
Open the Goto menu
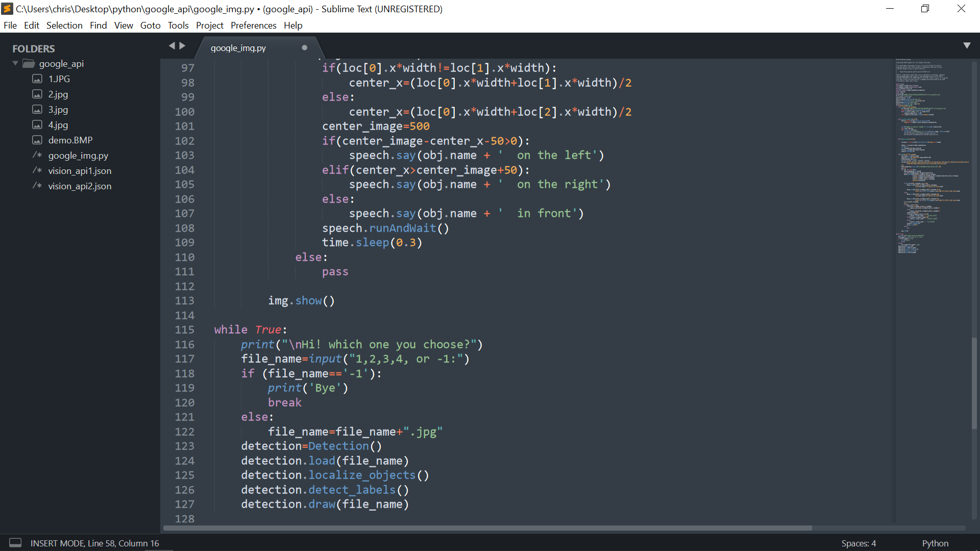[x=150, y=26]
